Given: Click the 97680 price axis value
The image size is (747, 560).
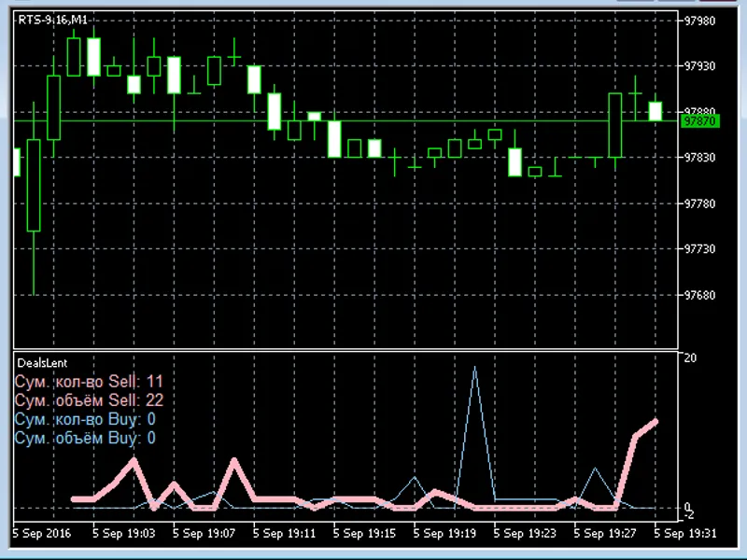Looking at the screenshot, I should pyautogui.click(x=699, y=295).
